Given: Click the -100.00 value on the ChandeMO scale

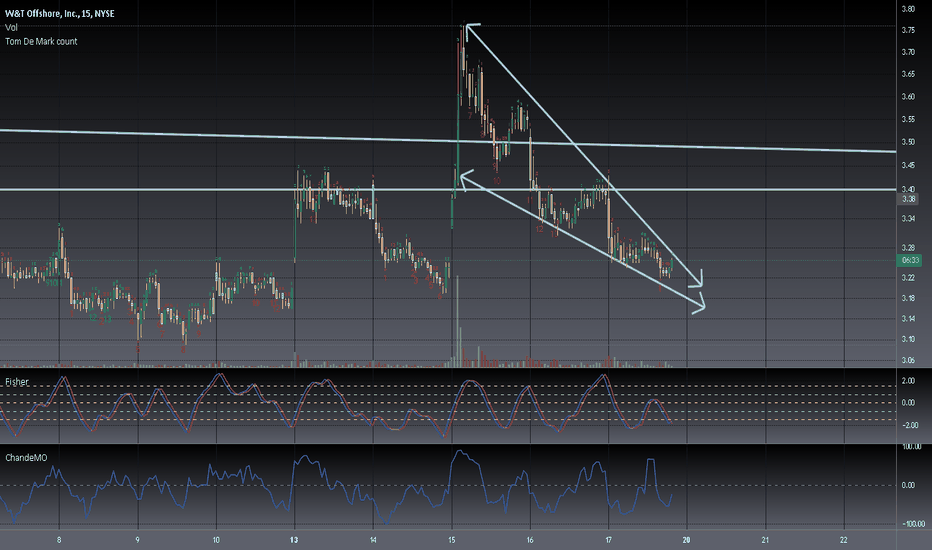Looking at the screenshot, I should pos(913,524).
